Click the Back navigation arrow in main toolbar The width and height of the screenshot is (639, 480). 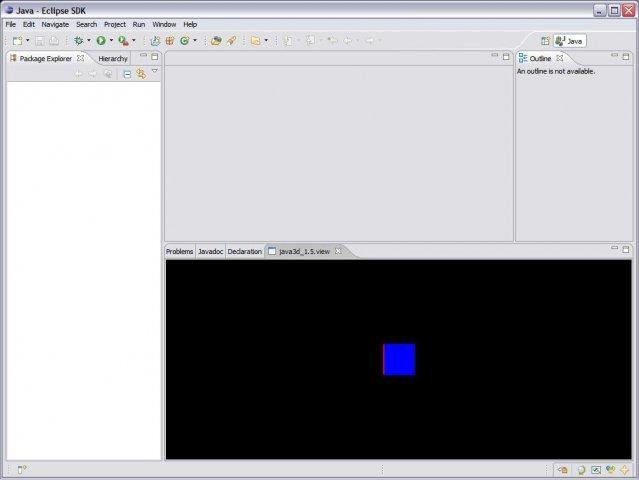[348, 41]
